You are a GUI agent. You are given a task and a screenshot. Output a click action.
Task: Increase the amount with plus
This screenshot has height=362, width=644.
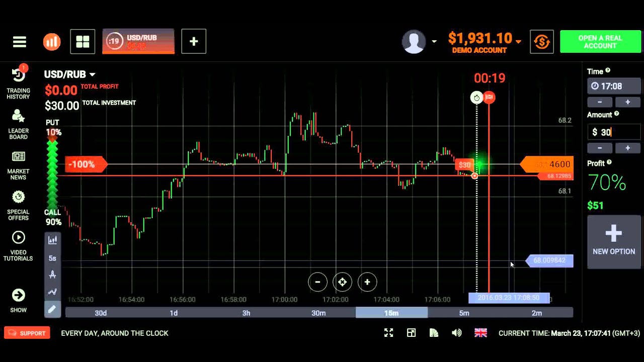coord(627,148)
